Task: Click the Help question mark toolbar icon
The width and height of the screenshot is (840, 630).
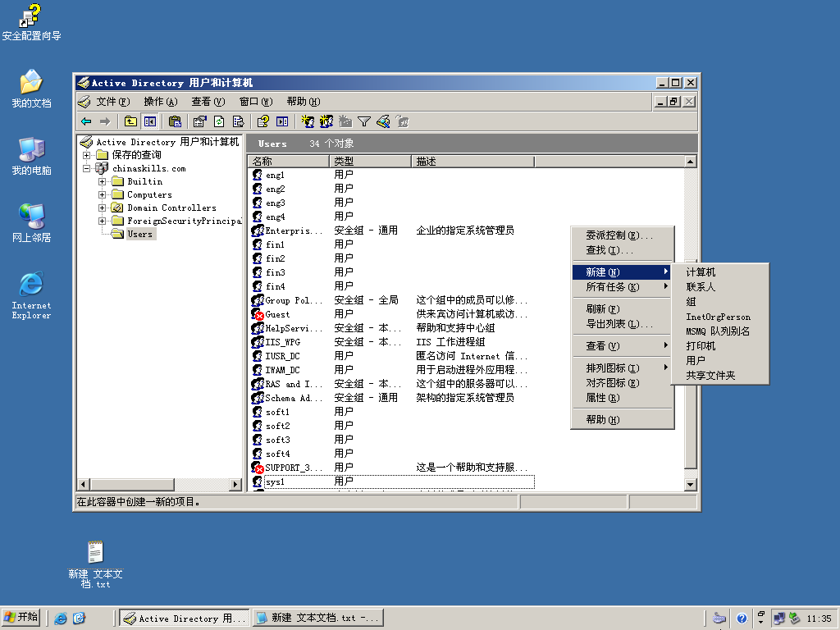Action: [x=262, y=121]
